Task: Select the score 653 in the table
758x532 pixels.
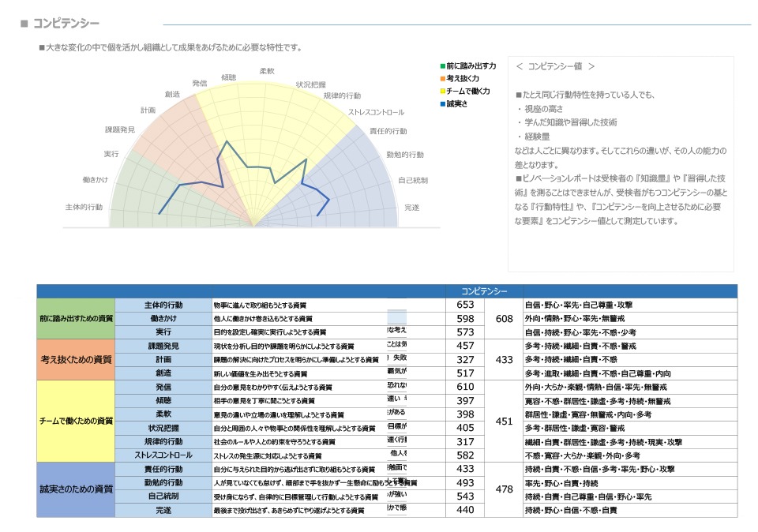Action: (465, 305)
